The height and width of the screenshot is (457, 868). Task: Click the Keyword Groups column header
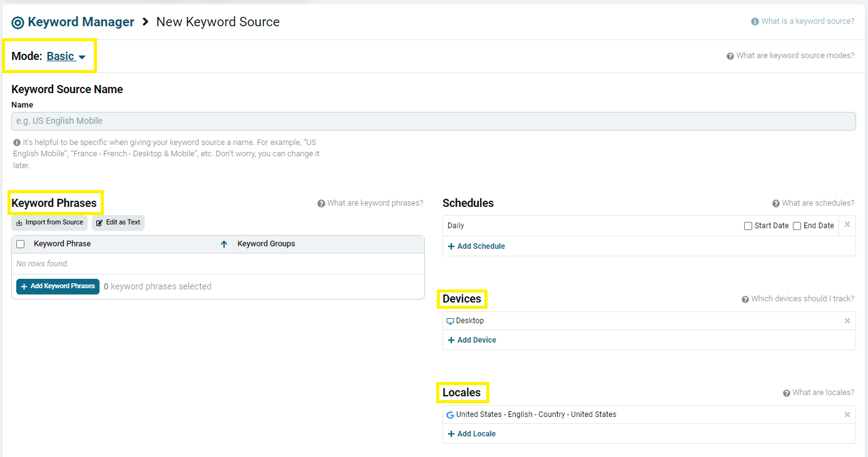click(x=266, y=244)
